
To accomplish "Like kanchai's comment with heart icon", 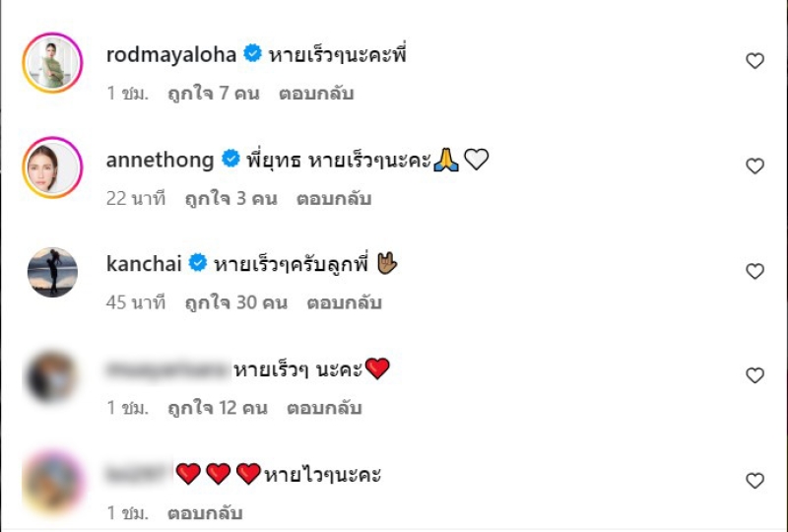I will 755,271.
